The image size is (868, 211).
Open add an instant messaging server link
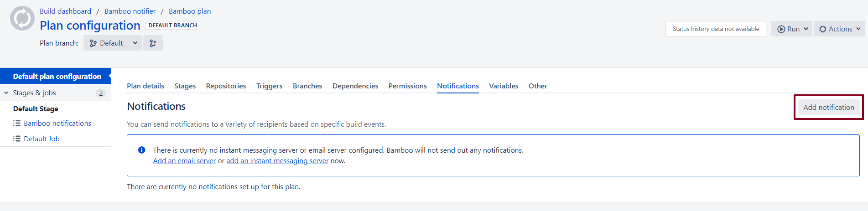click(x=277, y=160)
